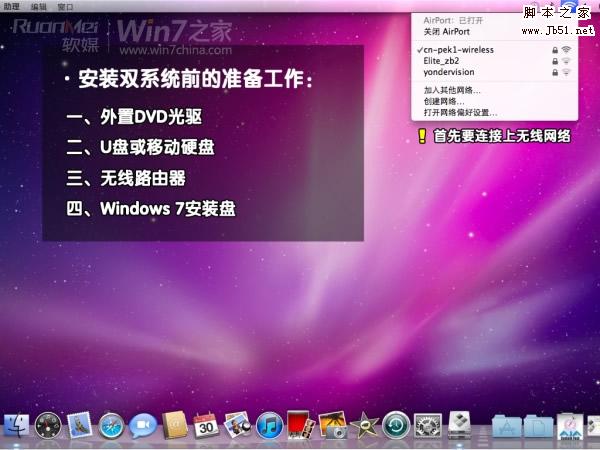Connect to the Elite_zb2 network

click(x=494, y=61)
